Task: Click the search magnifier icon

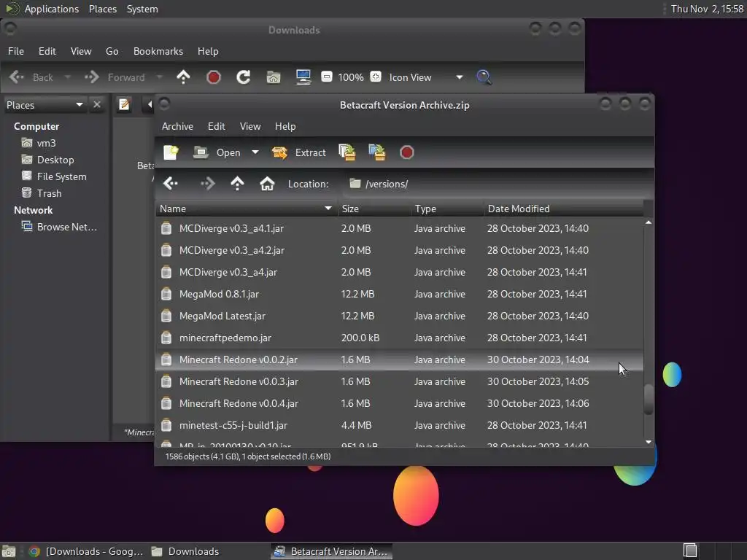Action: click(x=484, y=77)
